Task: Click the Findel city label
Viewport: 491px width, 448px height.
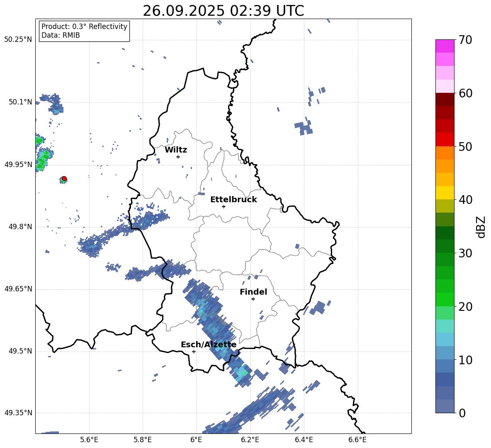Action: point(253,292)
